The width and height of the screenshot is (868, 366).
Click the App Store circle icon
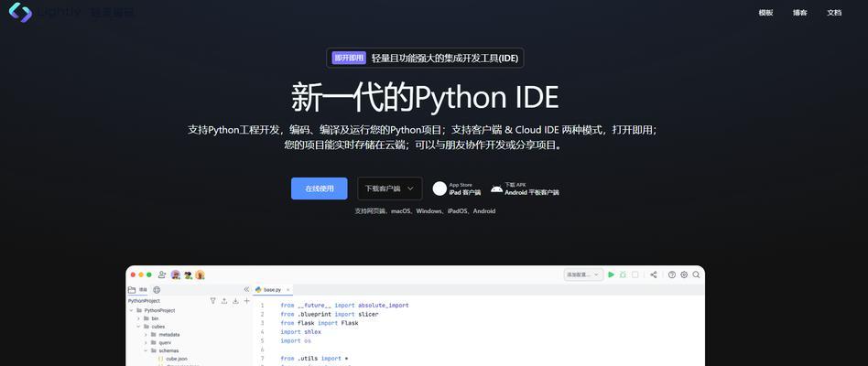tap(439, 188)
